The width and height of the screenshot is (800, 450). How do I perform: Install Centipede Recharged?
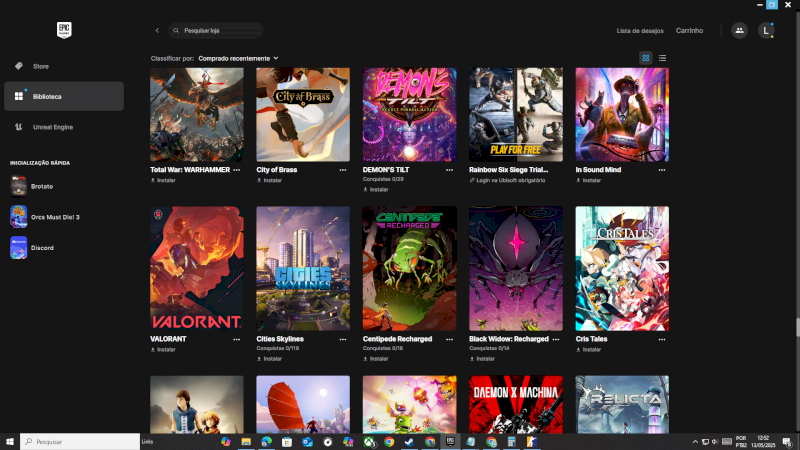pos(376,359)
